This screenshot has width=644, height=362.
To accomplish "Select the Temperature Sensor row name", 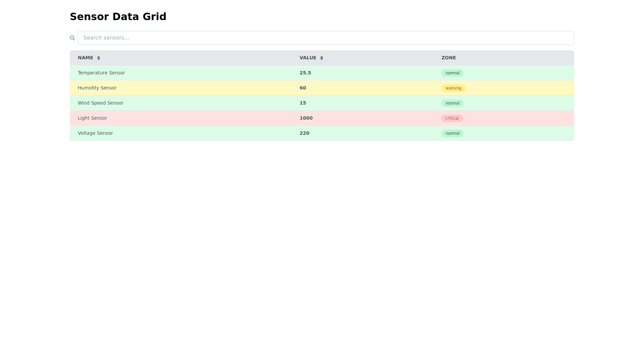I will pyautogui.click(x=101, y=73).
